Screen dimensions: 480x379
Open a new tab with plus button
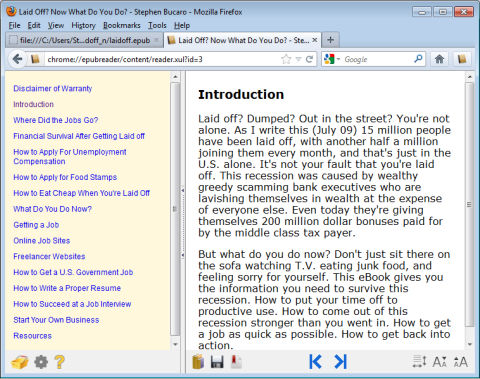[330, 40]
